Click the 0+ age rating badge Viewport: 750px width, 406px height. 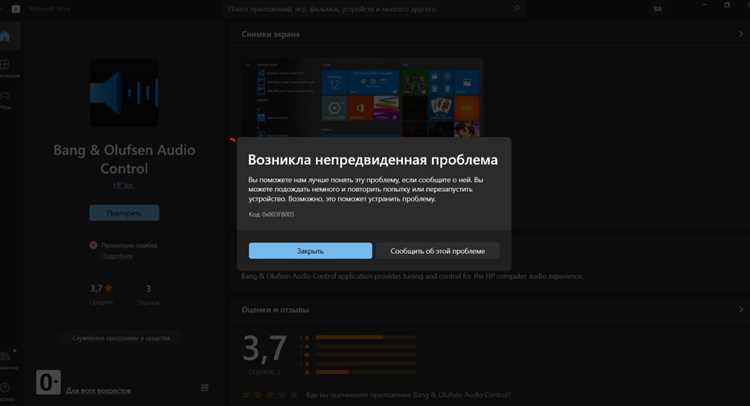(x=48, y=382)
